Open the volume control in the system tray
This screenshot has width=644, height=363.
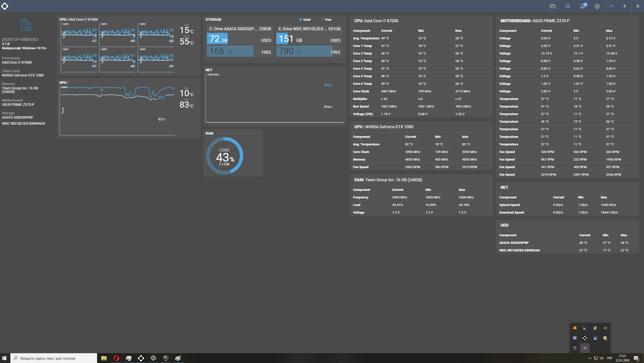point(602,358)
